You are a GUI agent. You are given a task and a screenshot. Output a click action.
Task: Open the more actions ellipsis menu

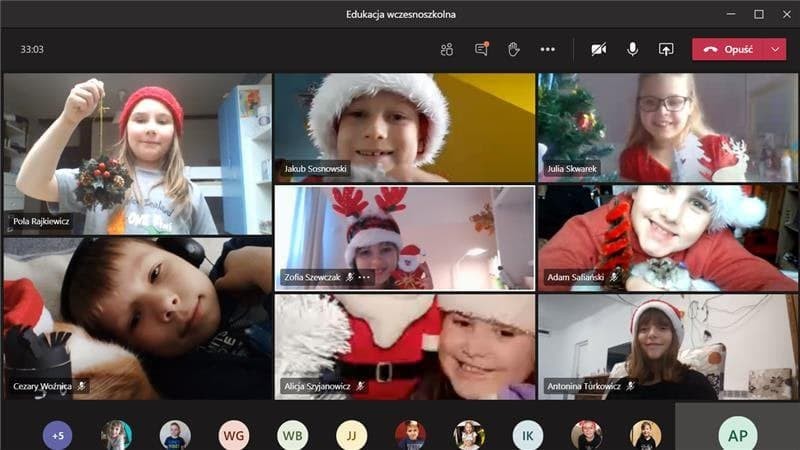[x=547, y=49]
